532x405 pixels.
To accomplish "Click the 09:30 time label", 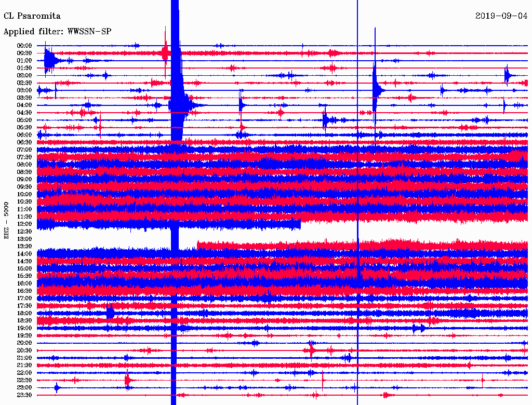I will [x=24, y=187].
